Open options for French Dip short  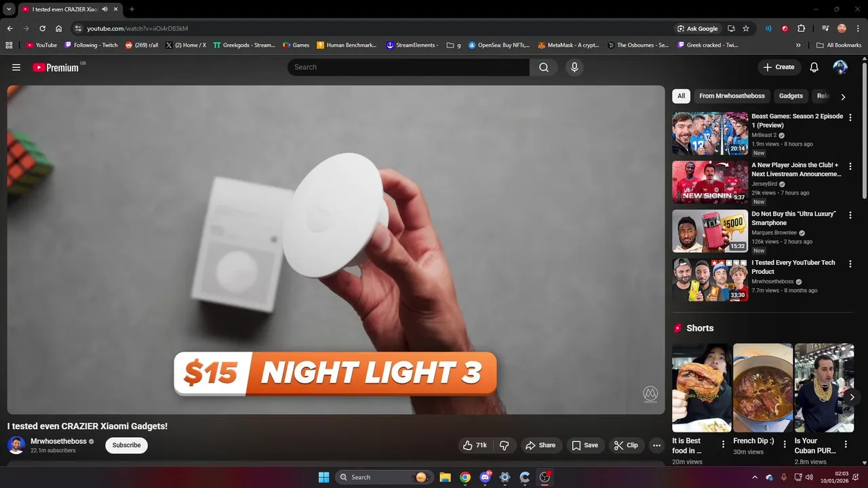point(785,445)
